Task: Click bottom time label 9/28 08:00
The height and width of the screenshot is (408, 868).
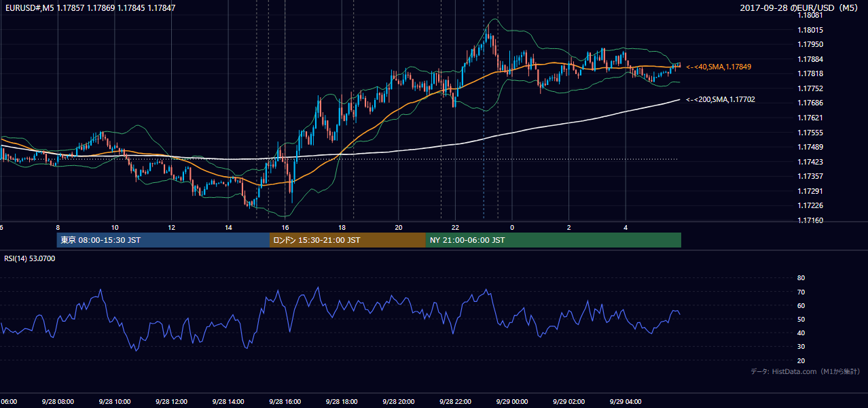Action: coord(57,401)
